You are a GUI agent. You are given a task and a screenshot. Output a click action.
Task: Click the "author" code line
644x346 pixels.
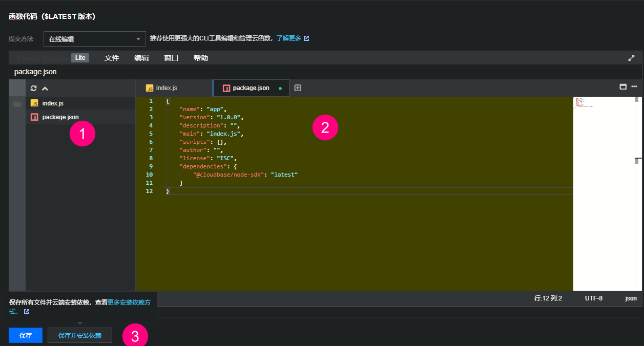click(x=202, y=150)
